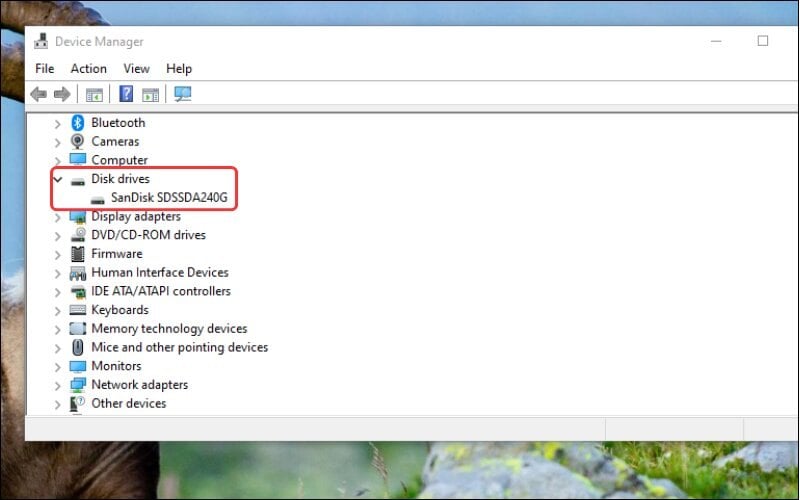Maximize the Device Manager window
The height and width of the screenshot is (500, 800).
pyautogui.click(x=763, y=41)
